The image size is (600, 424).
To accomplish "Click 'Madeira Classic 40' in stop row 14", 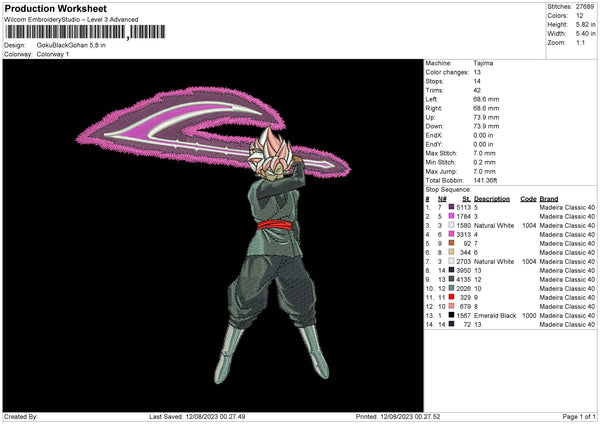I will (567, 325).
